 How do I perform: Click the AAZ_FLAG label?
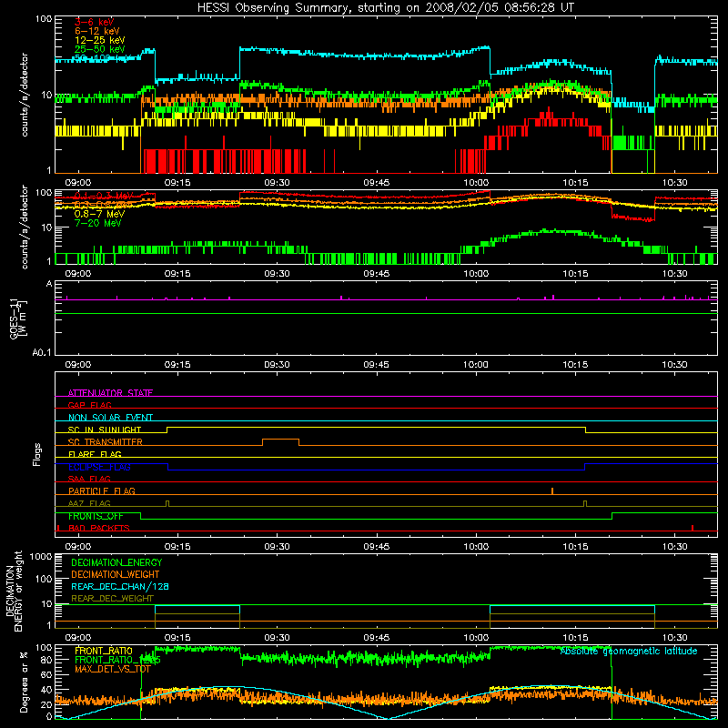89,503
